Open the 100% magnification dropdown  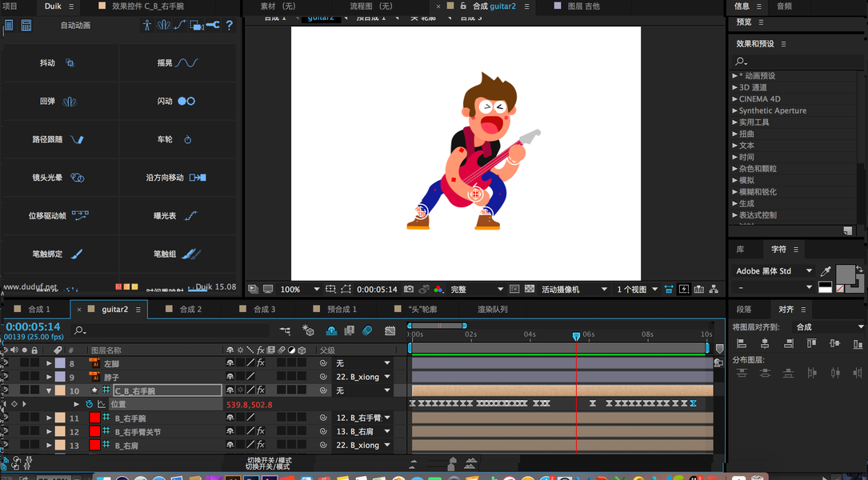(x=299, y=289)
